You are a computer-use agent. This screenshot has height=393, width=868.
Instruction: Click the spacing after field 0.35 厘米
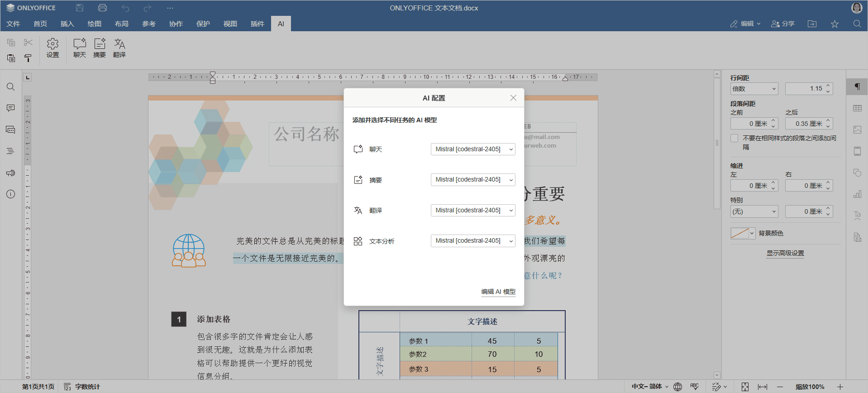tap(809, 124)
